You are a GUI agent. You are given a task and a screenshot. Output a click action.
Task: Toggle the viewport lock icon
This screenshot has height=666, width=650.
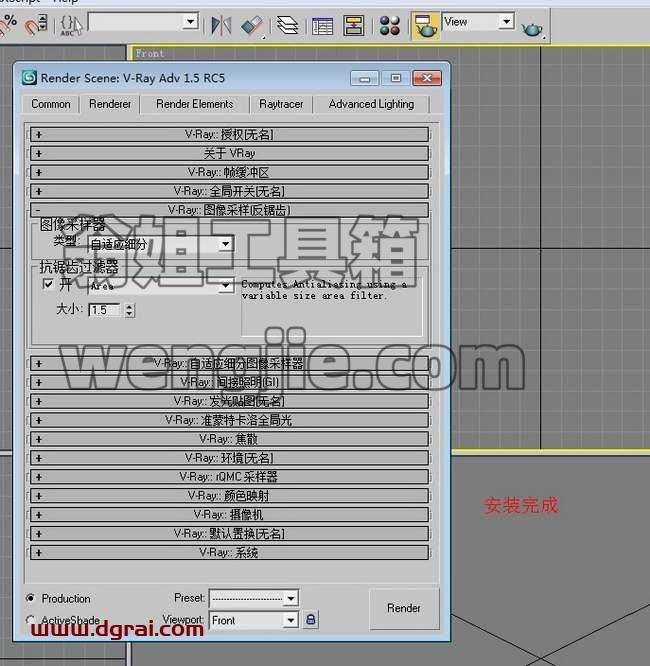[x=311, y=620]
